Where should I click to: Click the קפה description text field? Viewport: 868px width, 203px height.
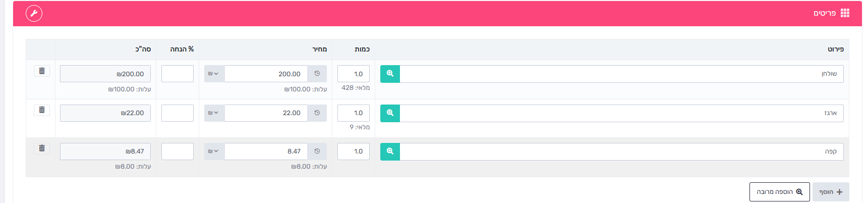[x=621, y=151]
